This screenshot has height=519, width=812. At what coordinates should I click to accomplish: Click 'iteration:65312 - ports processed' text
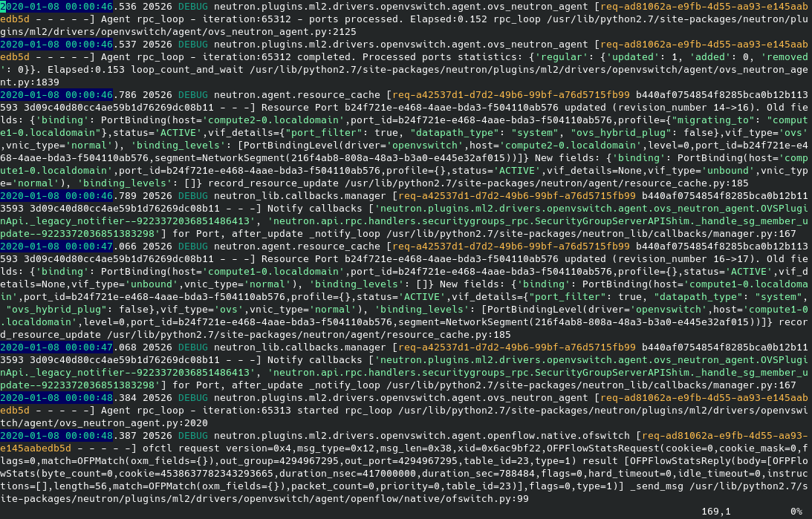tap(300, 19)
